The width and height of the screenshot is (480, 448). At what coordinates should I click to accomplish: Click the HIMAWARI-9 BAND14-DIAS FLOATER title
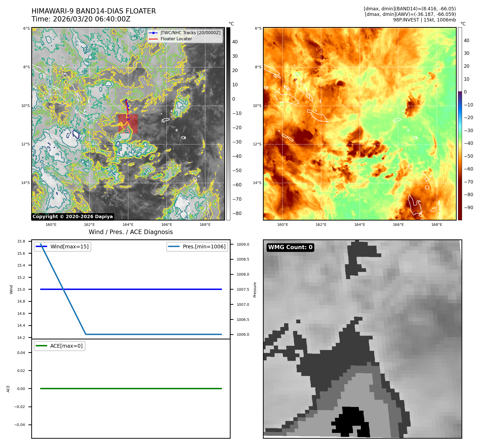click(94, 11)
